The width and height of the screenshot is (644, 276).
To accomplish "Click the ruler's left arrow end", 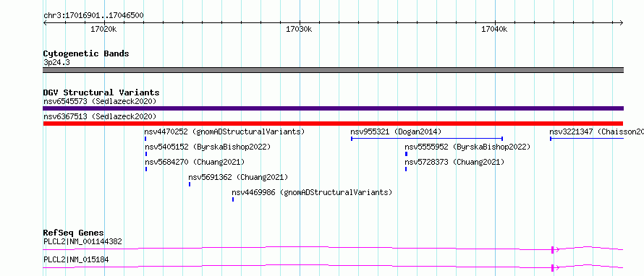I will (x=45, y=22).
